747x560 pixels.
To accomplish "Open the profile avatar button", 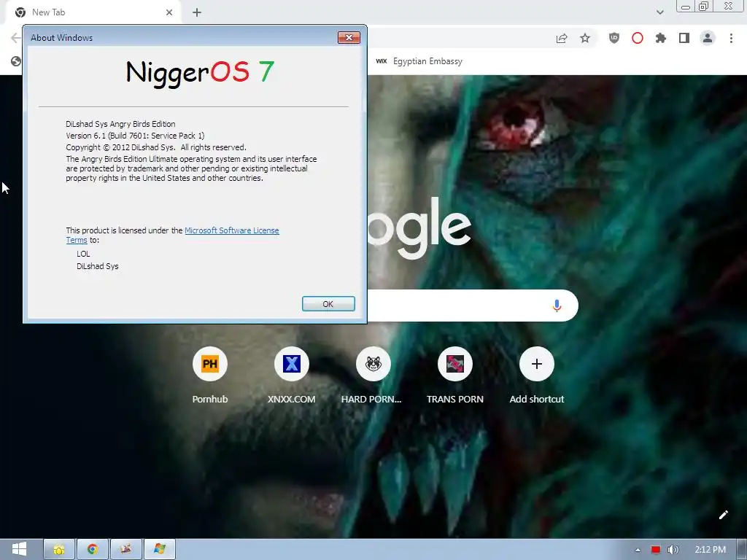I will 708,38.
